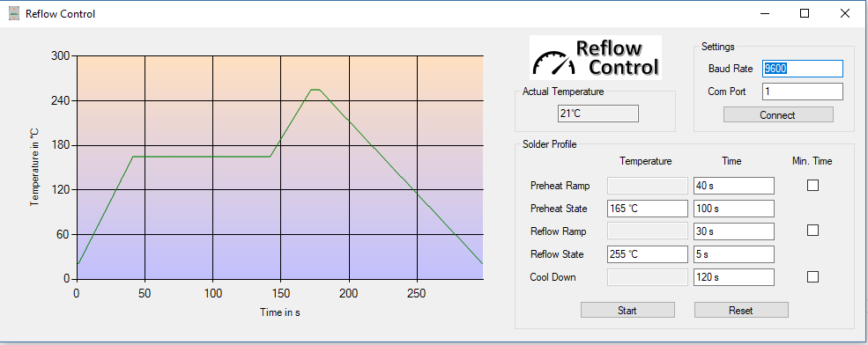The width and height of the screenshot is (868, 345).
Task: Click the Actual Temperature readout box
Action: [x=597, y=114]
